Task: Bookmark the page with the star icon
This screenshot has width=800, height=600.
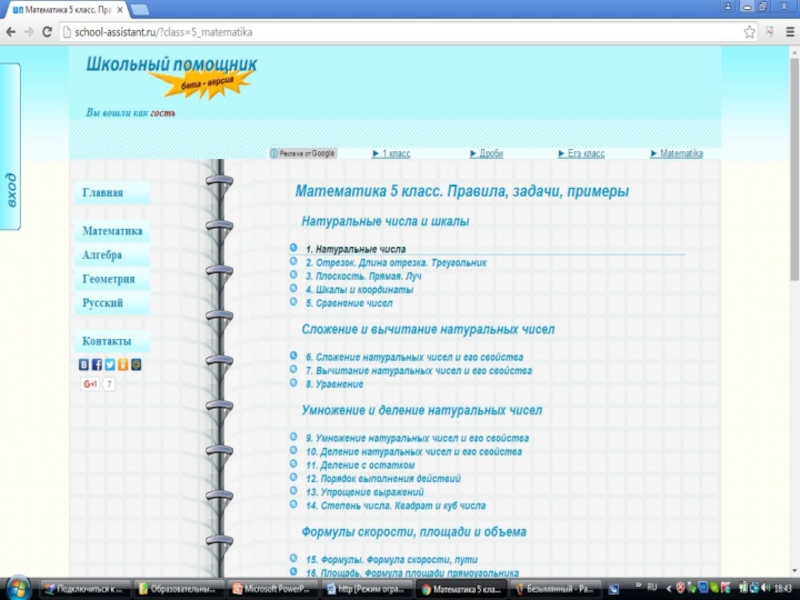Action: 749,32
